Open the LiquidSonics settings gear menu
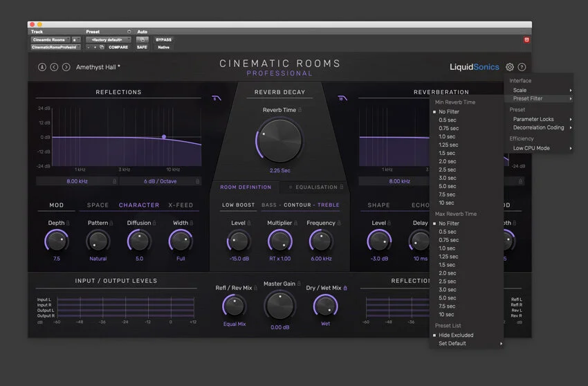The width and height of the screenshot is (588, 386). click(x=509, y=67)
